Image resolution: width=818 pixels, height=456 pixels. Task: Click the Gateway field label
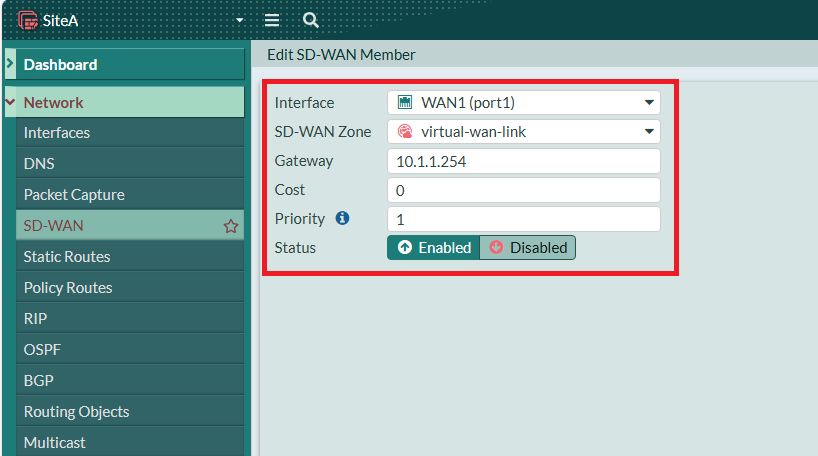(x=304, y=161)
